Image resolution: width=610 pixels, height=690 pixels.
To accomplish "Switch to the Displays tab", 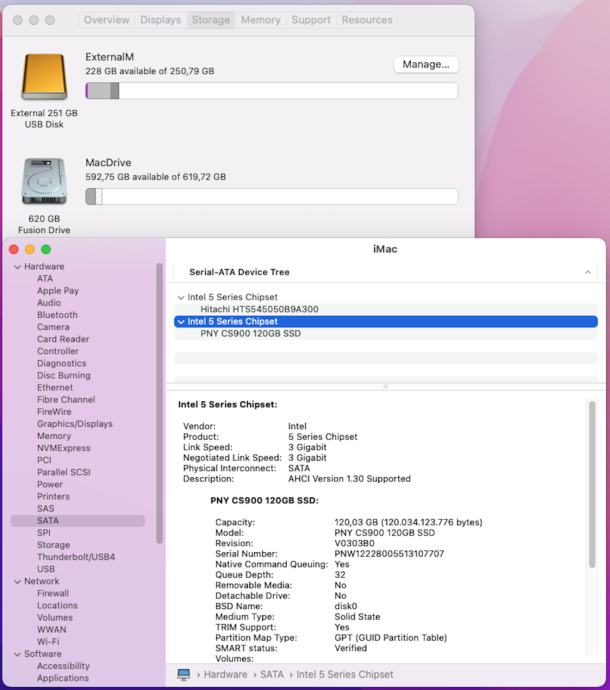I will pyautogui.click(x=161, y=20).
